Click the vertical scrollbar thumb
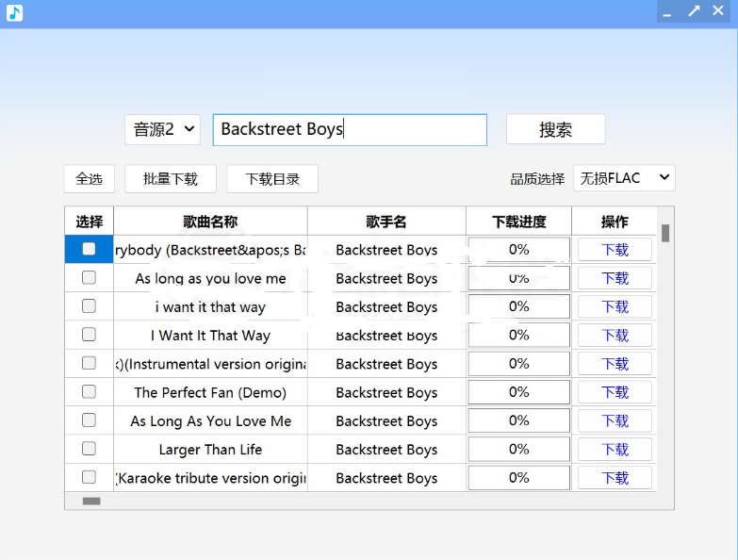Image resolution: width=738 pixels, height=560 pixels. click(x=665, y=233)
